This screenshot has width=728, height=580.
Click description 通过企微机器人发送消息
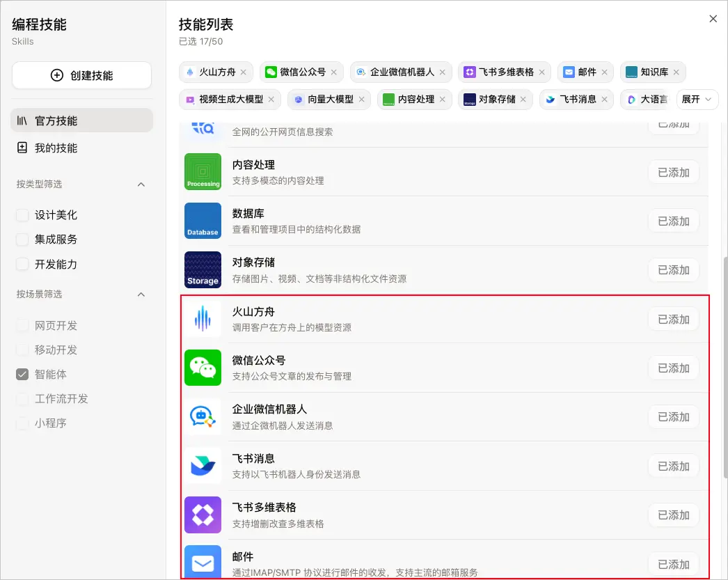tap(283, 425)
